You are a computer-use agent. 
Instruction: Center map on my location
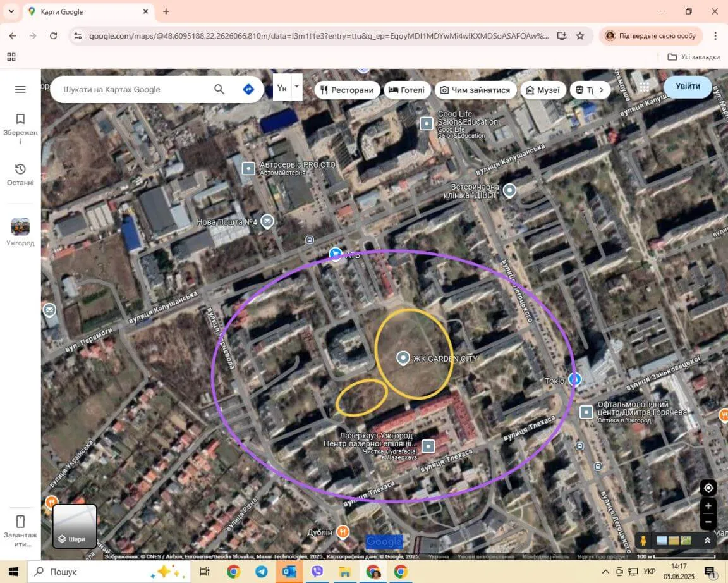(708, 488)
